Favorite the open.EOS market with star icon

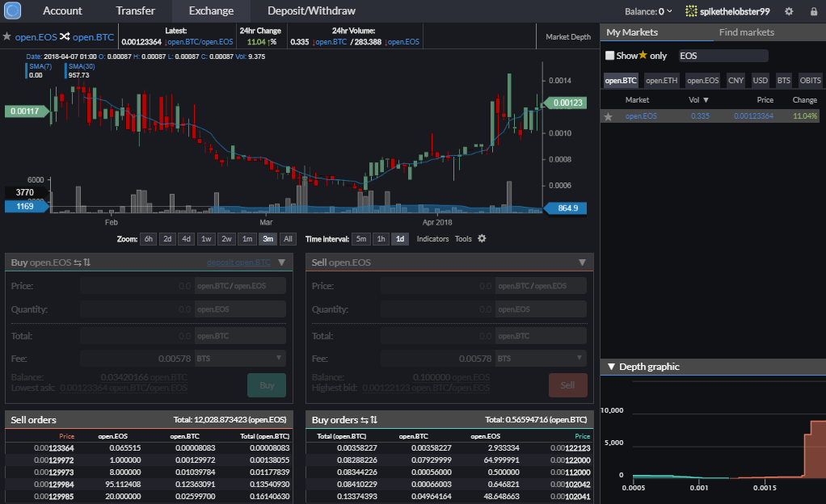point(6,36)
